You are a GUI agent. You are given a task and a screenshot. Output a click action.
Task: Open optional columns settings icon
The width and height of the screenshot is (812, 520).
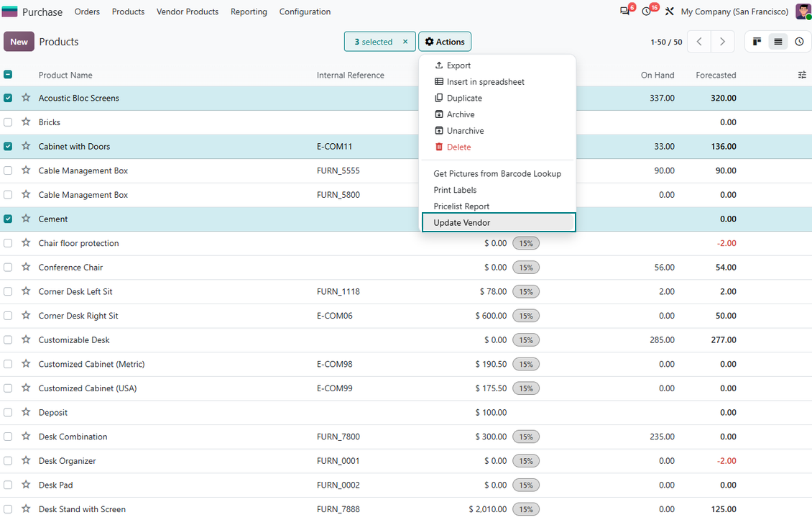click(x=802, y=76)
